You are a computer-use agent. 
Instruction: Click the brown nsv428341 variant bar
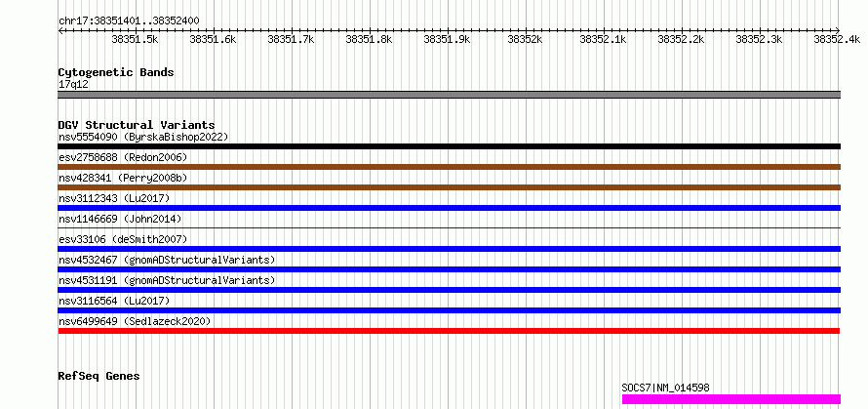449,187
